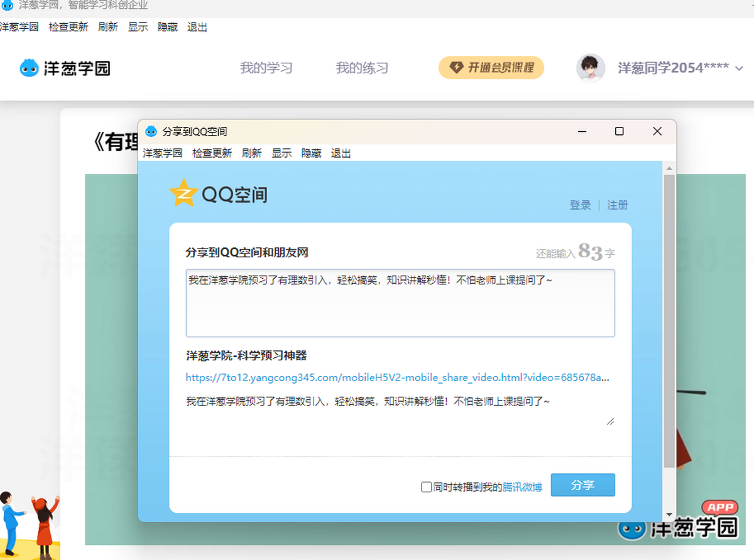Click the 分享到QQ空间和朋友网 heading
The height and width of the screenshot is (560, 754).
click(x=247, y=253)
